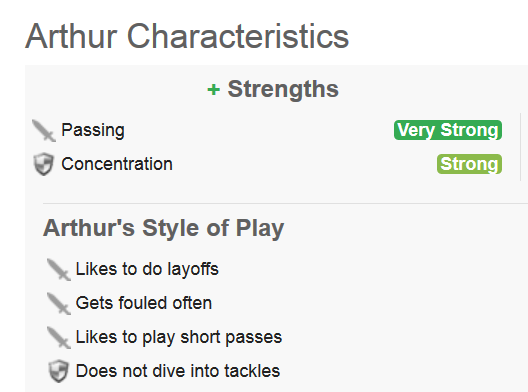Click the Arthur Characteristics page title
The image size is (528, 392).
coord(187,36)
